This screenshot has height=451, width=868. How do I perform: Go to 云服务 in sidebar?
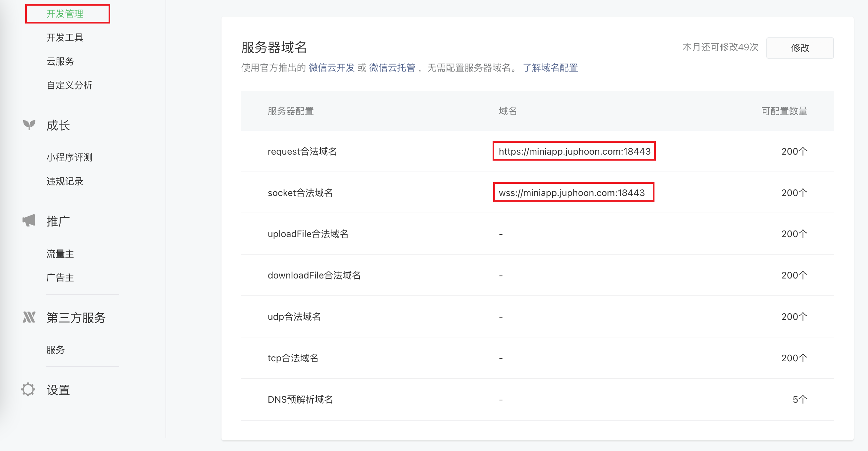[60, 61]
